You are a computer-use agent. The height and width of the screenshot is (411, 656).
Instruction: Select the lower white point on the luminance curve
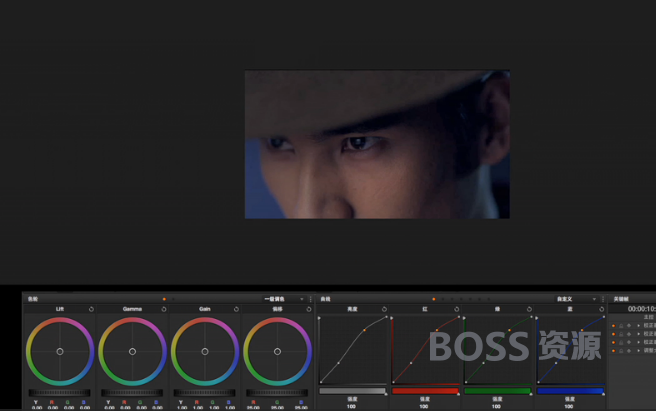[338, 363]
